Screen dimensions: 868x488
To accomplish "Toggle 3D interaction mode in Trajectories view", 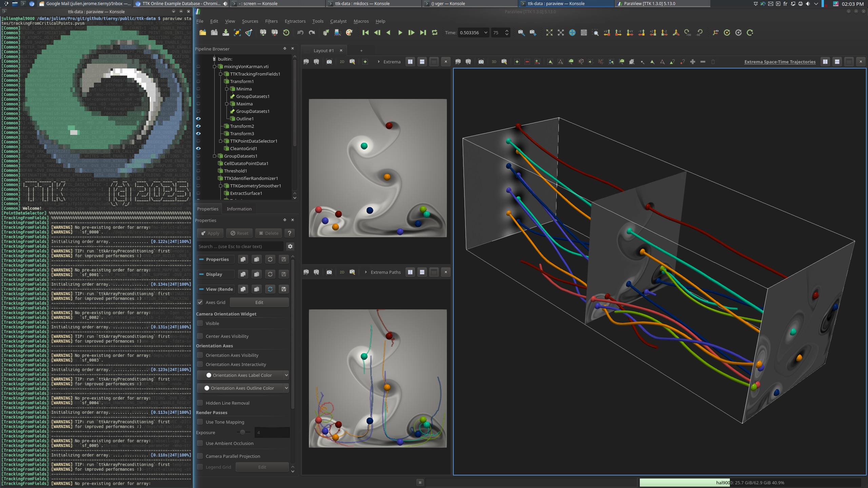I will [x=494, y=62].
